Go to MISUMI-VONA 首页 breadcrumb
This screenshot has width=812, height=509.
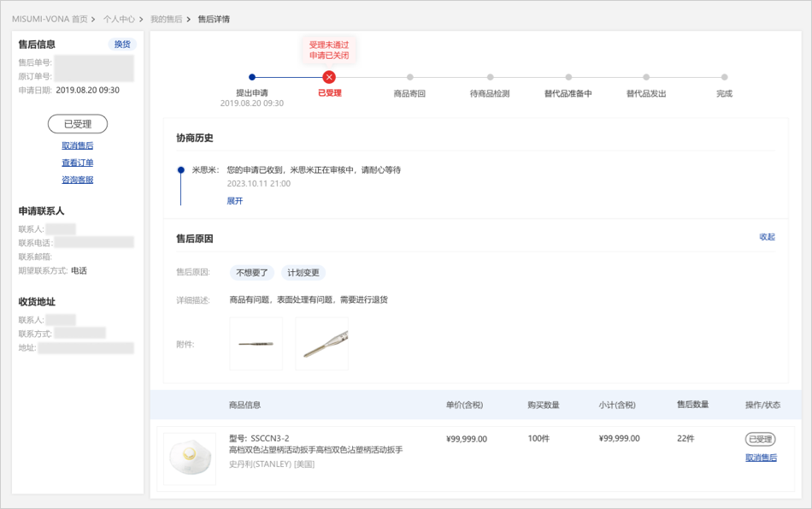[x=50, y=19]
